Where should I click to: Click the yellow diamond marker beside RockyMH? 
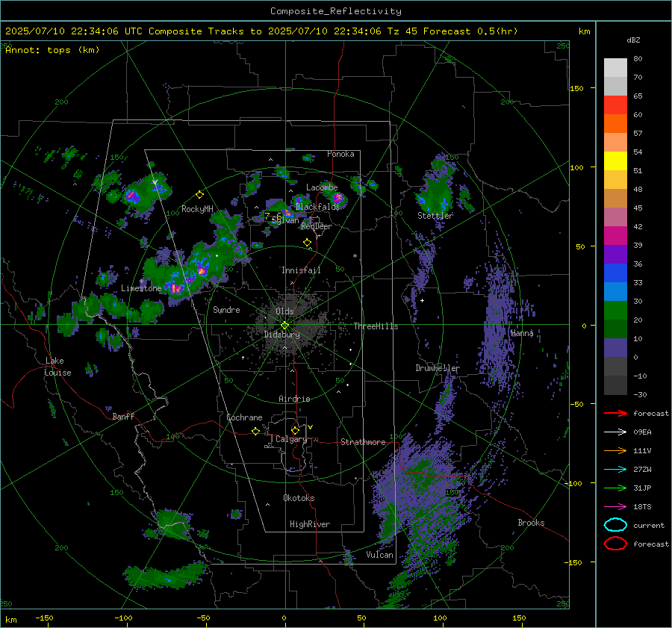pyautogui.click(x=199, y=195)
